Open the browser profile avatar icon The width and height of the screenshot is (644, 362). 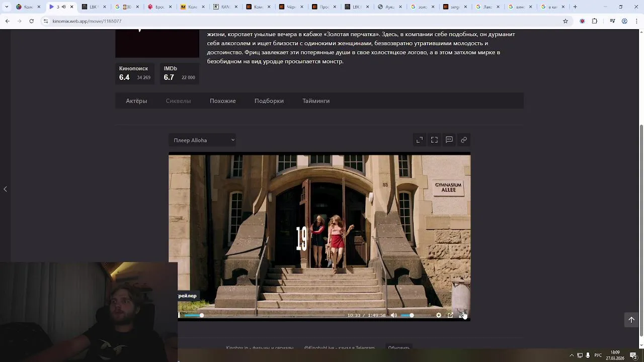point(624,21)
